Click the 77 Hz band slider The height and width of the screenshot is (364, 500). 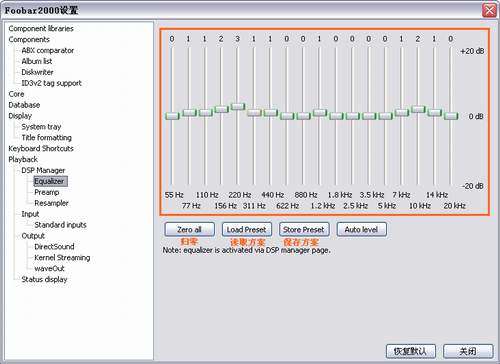tap(189, 113)
